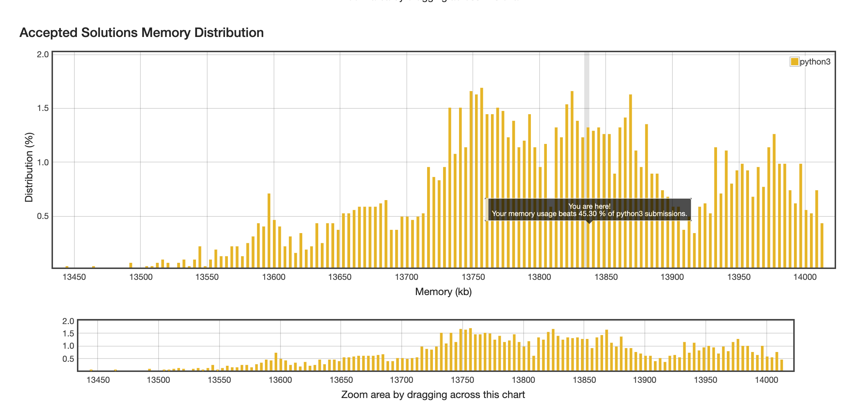Click the bottom 'Zoom area by dragging' caption
868x406 pixels.
[433, 395]
